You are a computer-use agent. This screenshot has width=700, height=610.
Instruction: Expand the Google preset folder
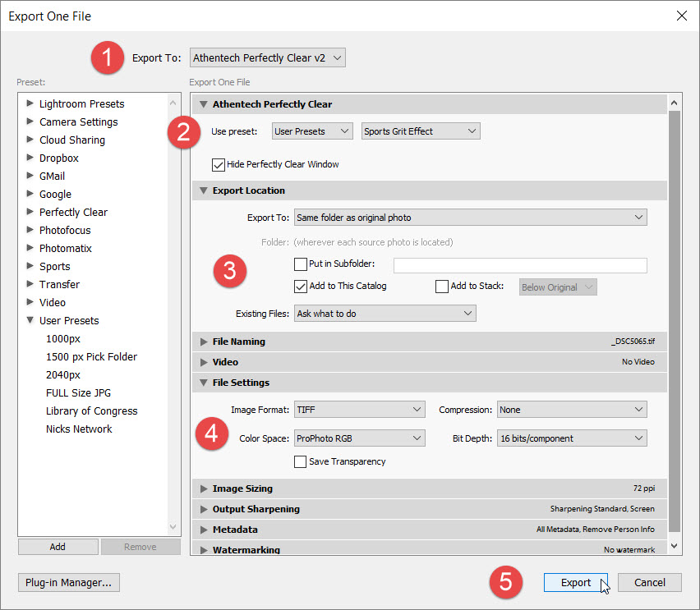coord(30,194)
